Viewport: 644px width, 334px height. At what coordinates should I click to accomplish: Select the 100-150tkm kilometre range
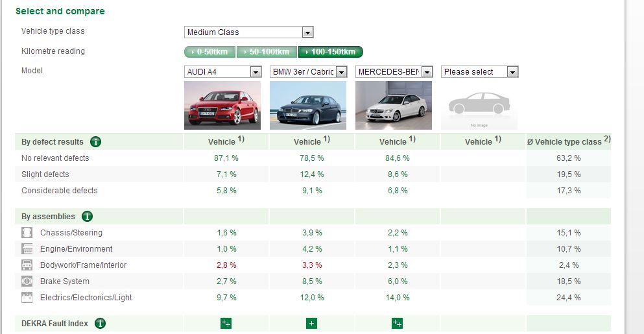[x=330, y=52]
